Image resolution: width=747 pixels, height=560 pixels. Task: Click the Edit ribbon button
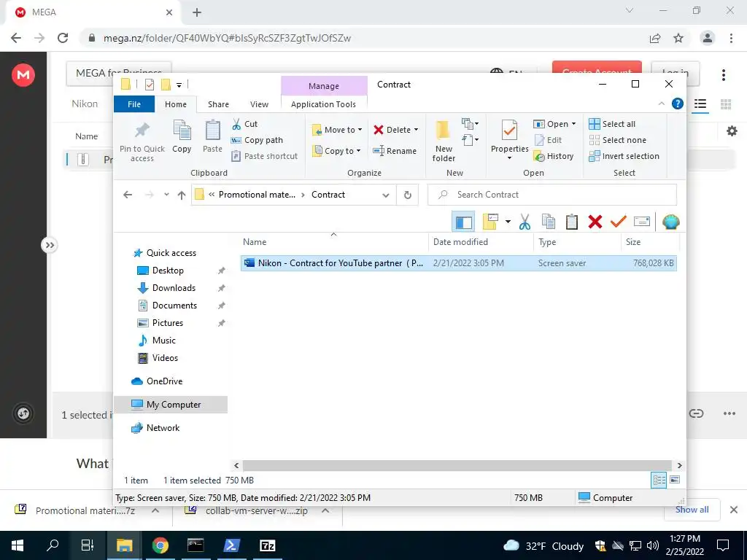[548, 140]
